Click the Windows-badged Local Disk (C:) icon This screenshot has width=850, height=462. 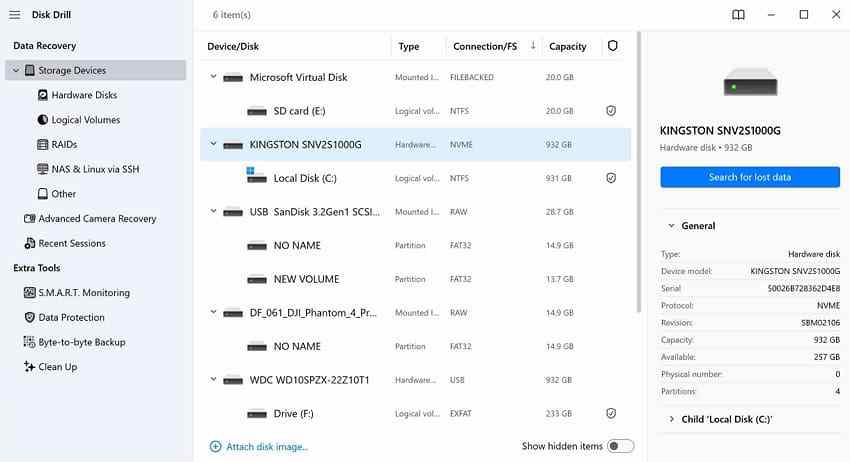coord(256,176)
